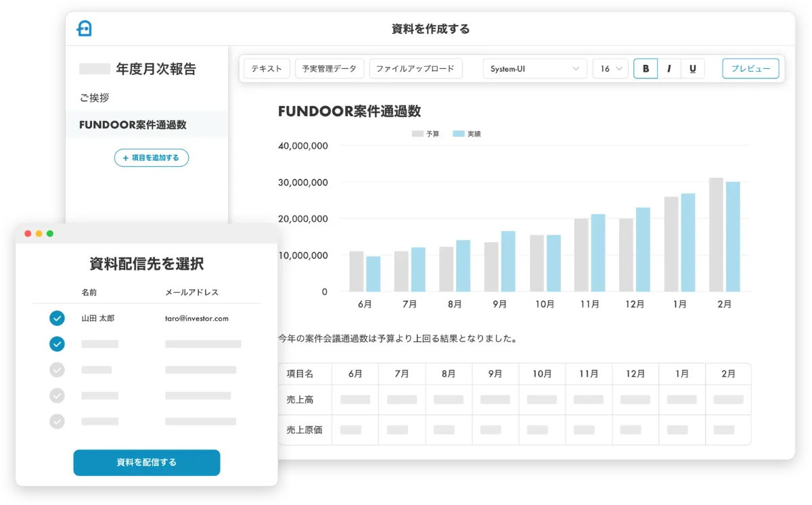Click the FUNDOOR案件通過数 chart heading
The image size is (812, 505).
350,112
